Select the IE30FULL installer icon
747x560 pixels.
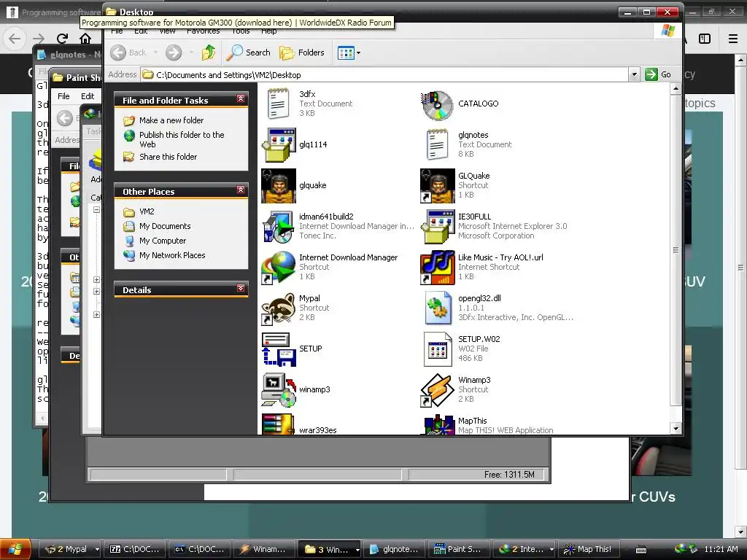(x=438, y=227)
